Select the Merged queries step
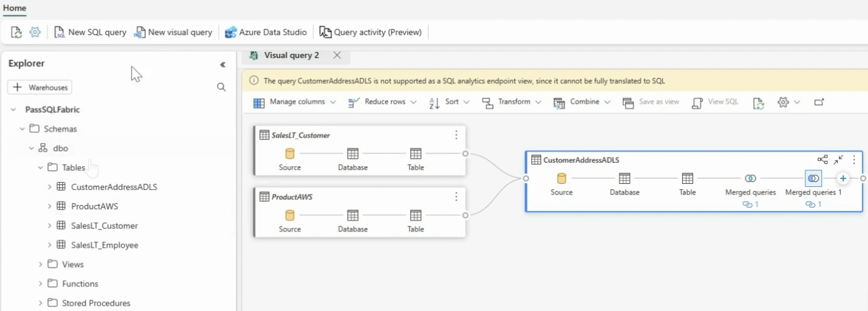Viewport: 868px width, 311px height. coord(750,184)
